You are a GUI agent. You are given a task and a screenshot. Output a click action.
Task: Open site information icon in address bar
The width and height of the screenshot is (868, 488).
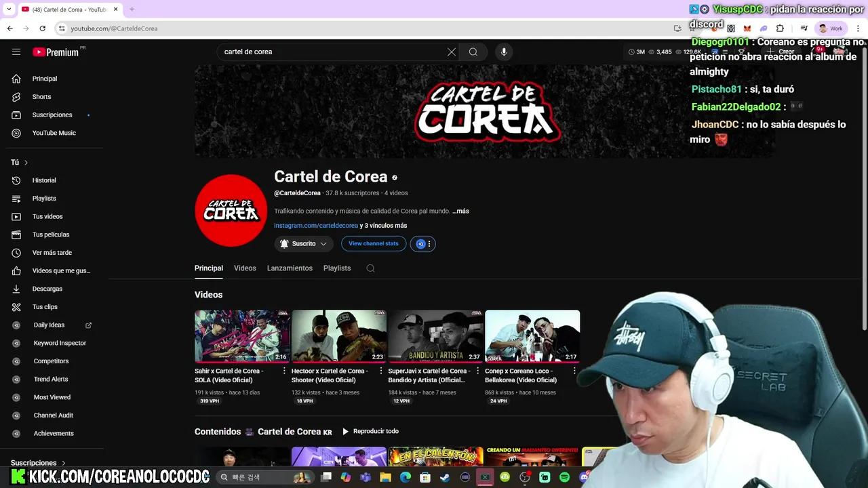click(x=62, y=28)
